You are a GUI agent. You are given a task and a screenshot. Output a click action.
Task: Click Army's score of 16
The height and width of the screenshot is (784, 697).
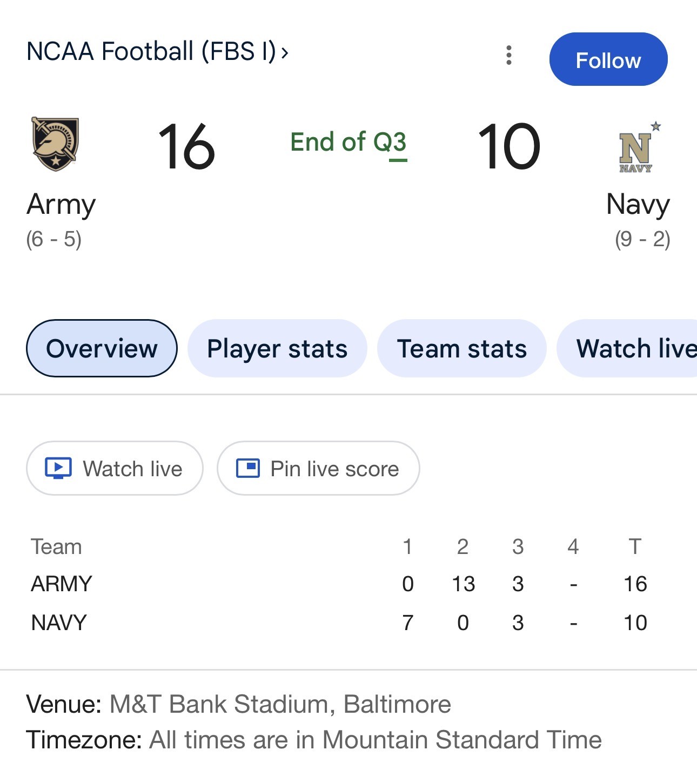(186, 146)
